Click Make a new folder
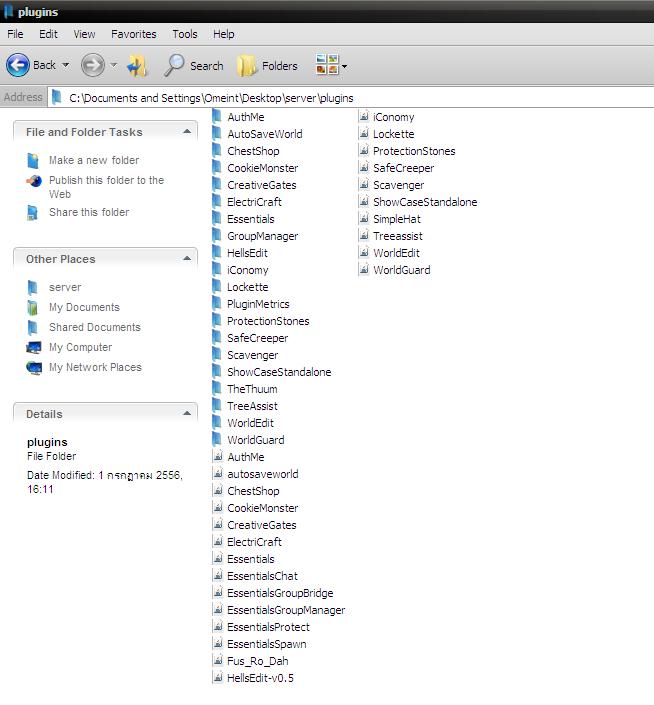Screen dimensions: 654x705 (x=94, y=161)
